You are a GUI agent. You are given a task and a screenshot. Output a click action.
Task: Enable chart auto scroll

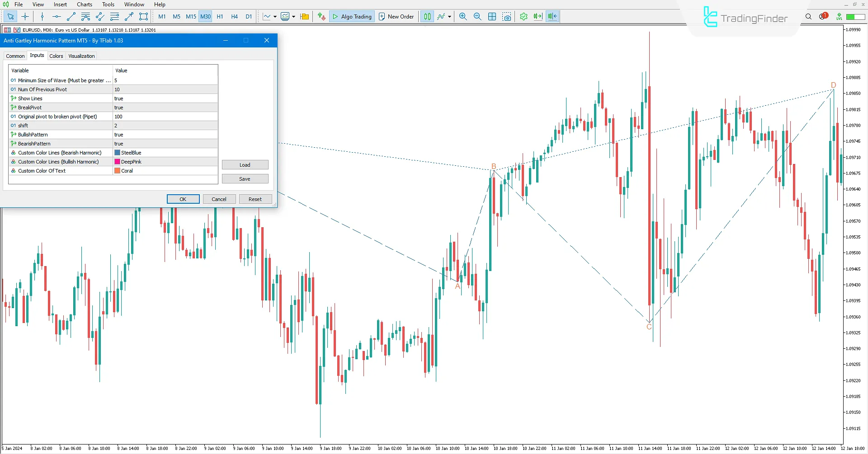tap(538, 16)
